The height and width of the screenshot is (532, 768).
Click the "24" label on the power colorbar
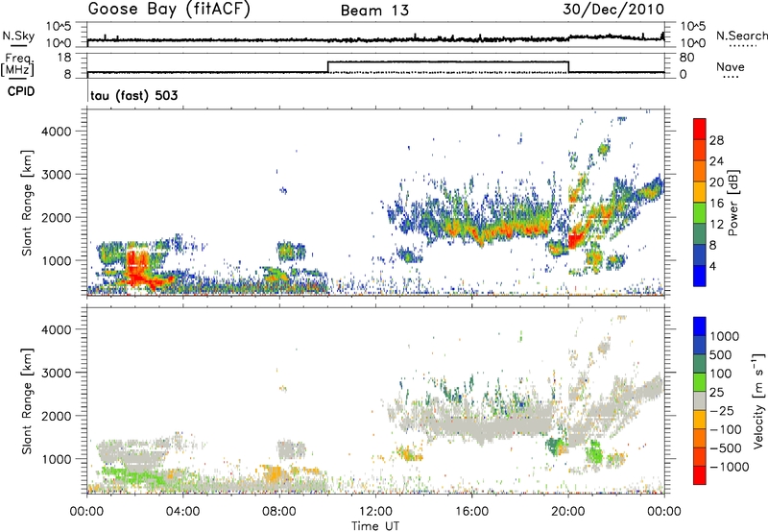pyautogui.click(x=716, y=161)
